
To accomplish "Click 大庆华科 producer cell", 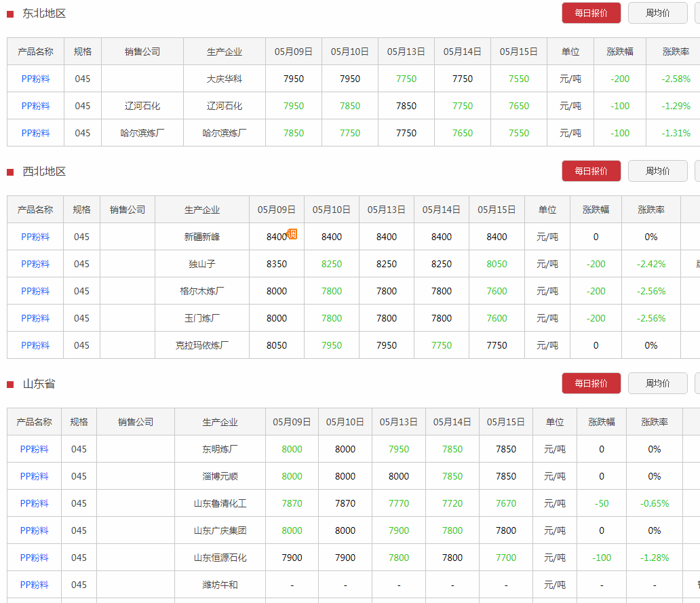I will (x=225, y=79).
